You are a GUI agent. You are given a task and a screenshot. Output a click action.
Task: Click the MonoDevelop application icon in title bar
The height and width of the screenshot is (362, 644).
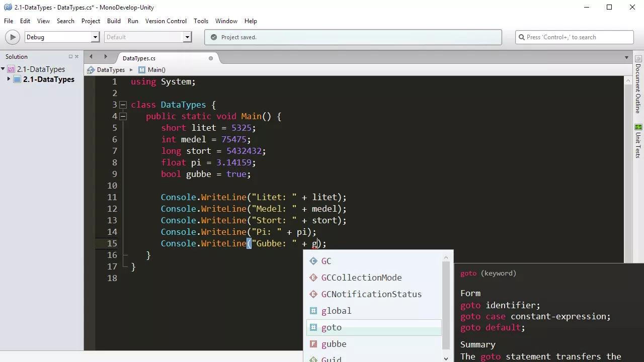(x=8, y=7)
